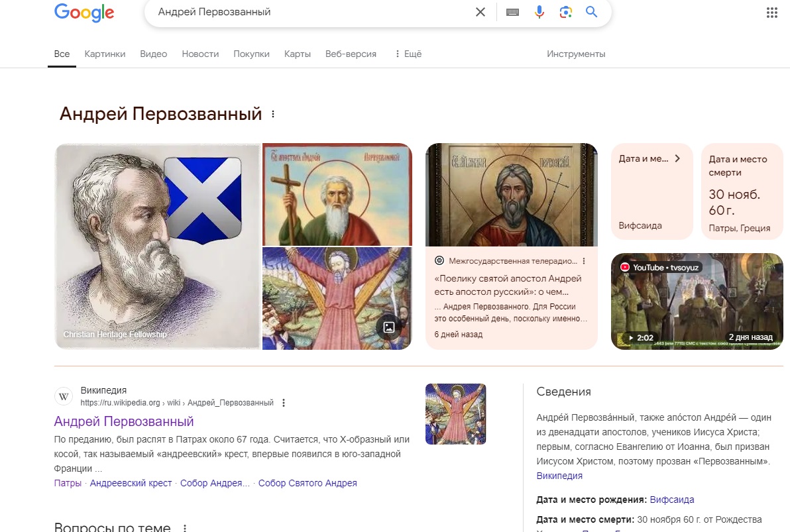Expand the Дата и ме... birth card chevron

[677, 159]
